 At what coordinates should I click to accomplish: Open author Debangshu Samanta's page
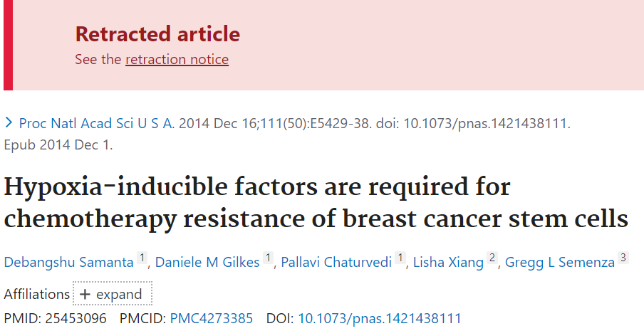click(x=68, y=262)
